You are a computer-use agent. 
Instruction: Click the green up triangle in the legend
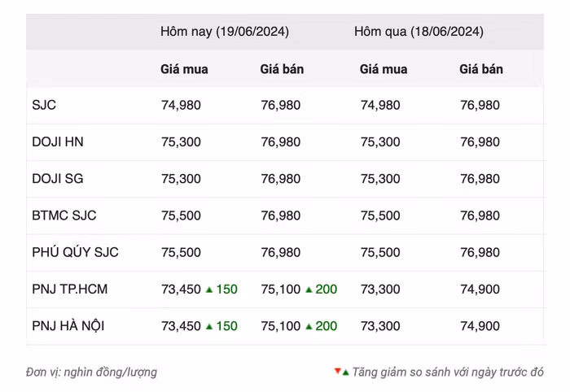pyautogui.click(x=345, y=372)
